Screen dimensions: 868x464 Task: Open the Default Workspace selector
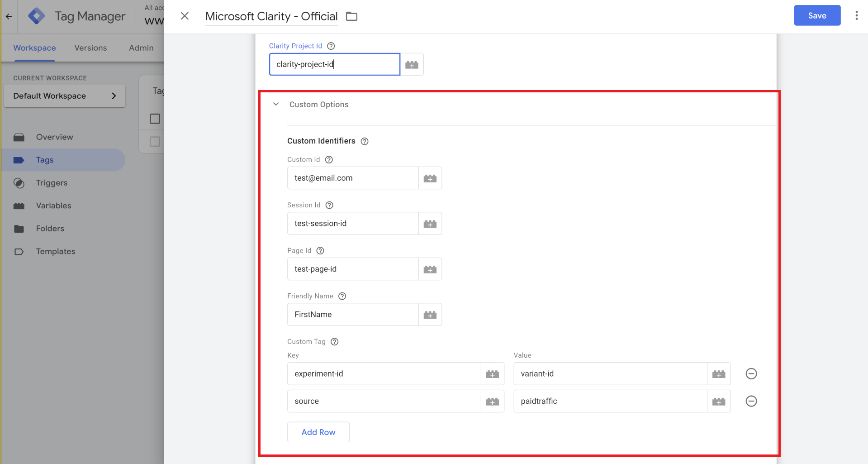coord(65,96)
